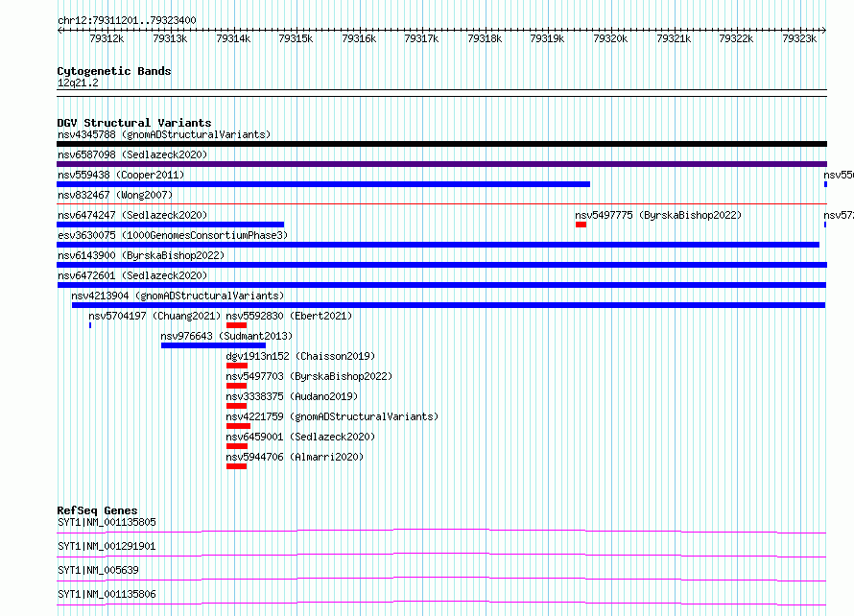This screenshot has height=616, width=854.
Task: Open the nsv6587098 (Sedlazeck2020) label
Action: (x=132, y=154)
